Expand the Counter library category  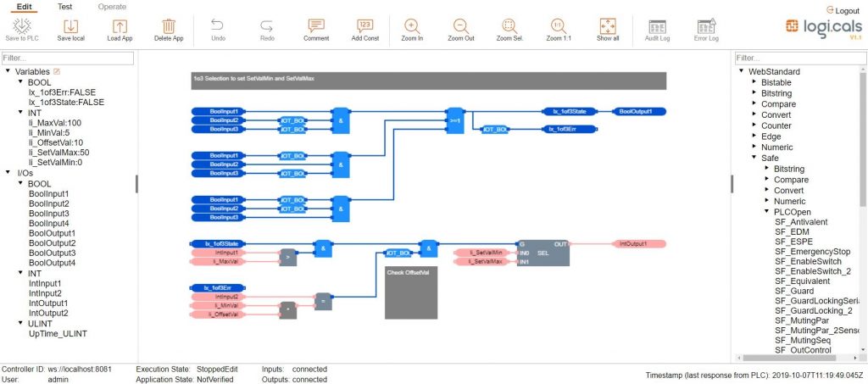click(754, 126)
